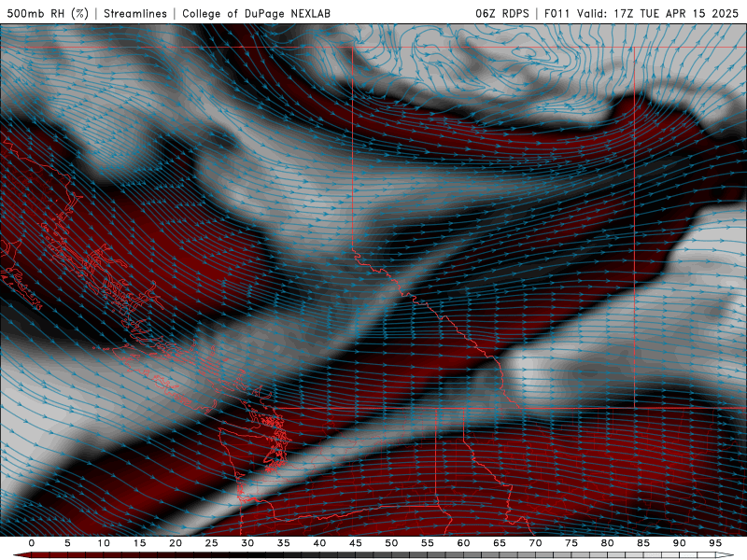Viewport: 747px width, 560px height.
Task: Click the colorbar value label "90"
Action: [x=679, y=543]
